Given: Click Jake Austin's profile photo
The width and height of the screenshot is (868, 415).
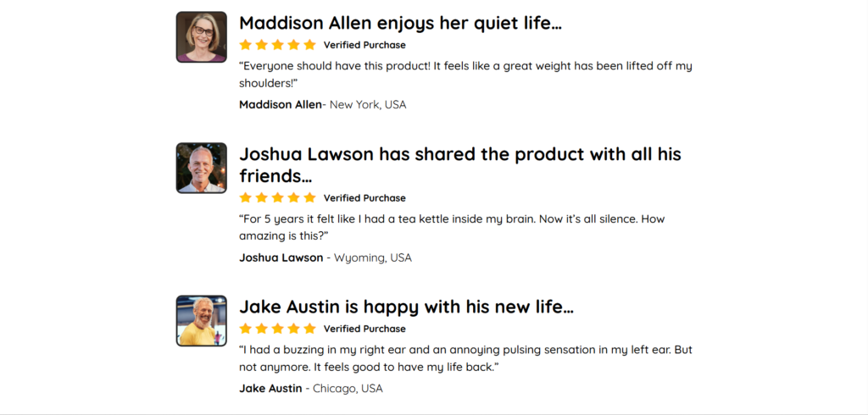Looking at the screenshot, I should [202, 321].
